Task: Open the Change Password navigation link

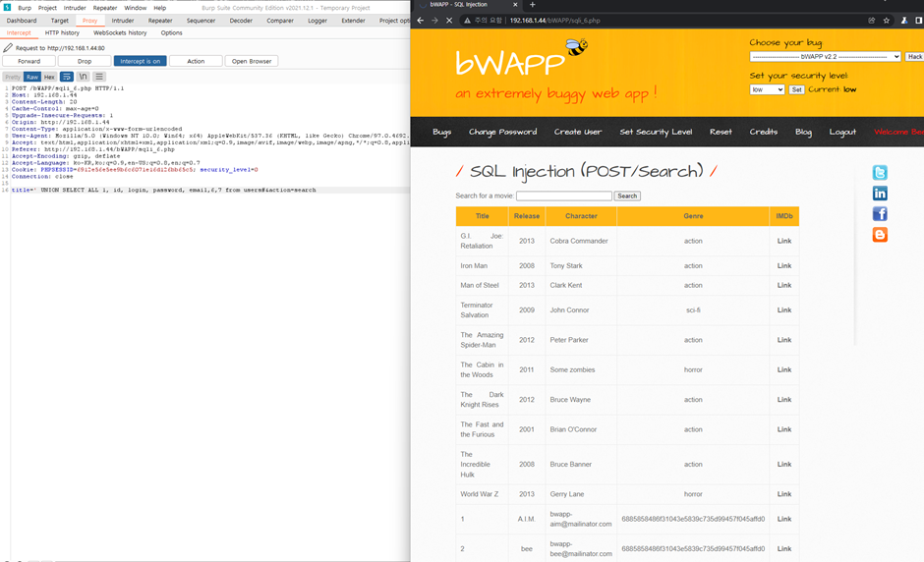Action: [x=502, y=132]
